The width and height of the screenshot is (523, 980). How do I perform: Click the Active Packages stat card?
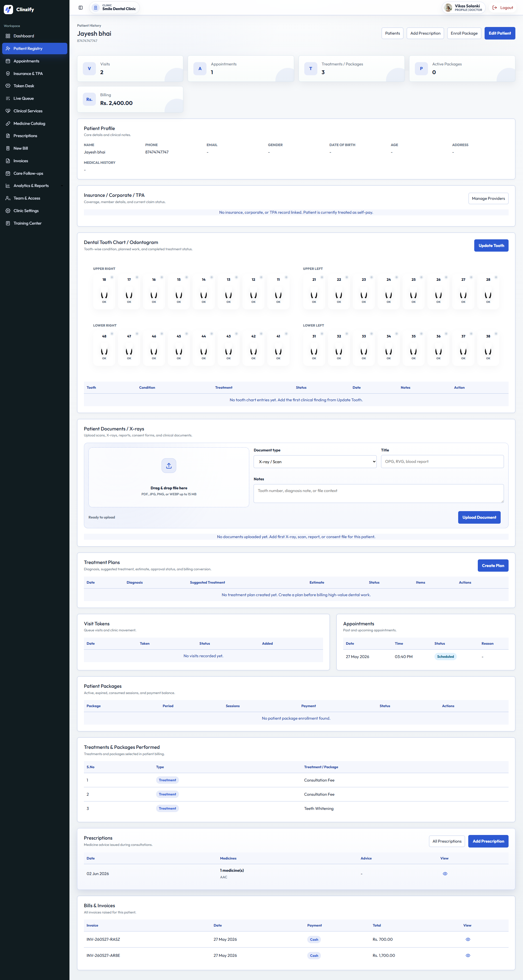pos(462,68)
